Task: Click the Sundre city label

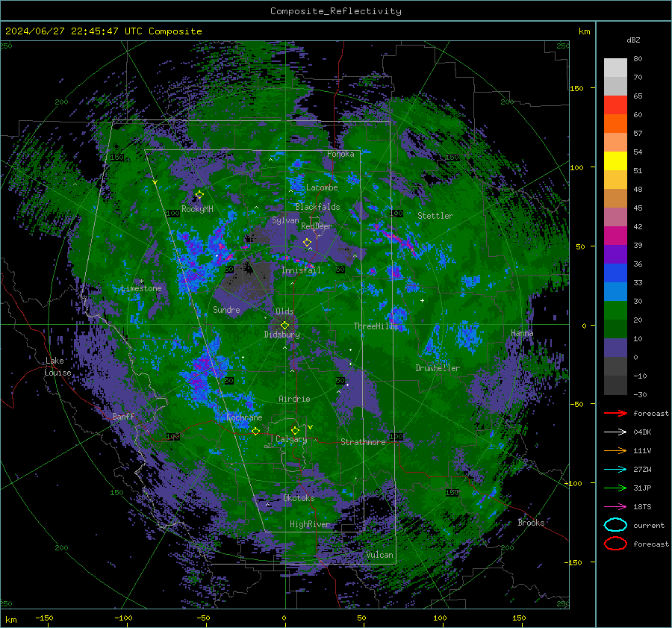Action: coord(226,309)
